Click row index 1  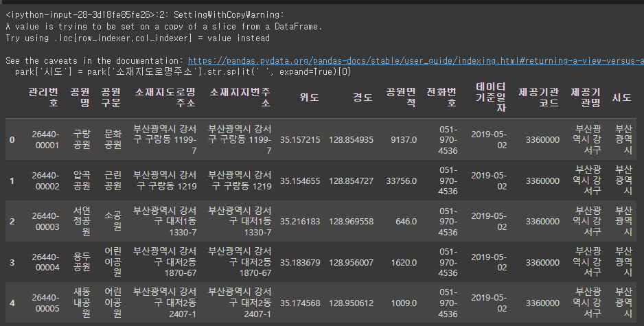pyautogui.click(x=12, y=181)
